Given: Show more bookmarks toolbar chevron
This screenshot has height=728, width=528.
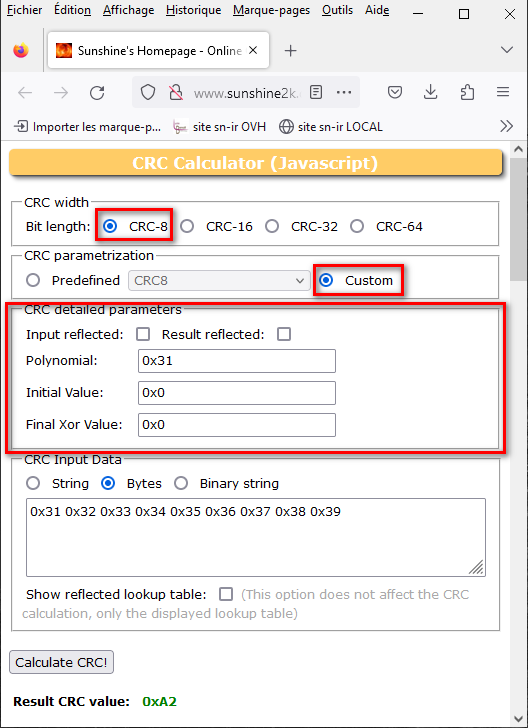Looking at the screenshot, I should (x=506, y=126).
